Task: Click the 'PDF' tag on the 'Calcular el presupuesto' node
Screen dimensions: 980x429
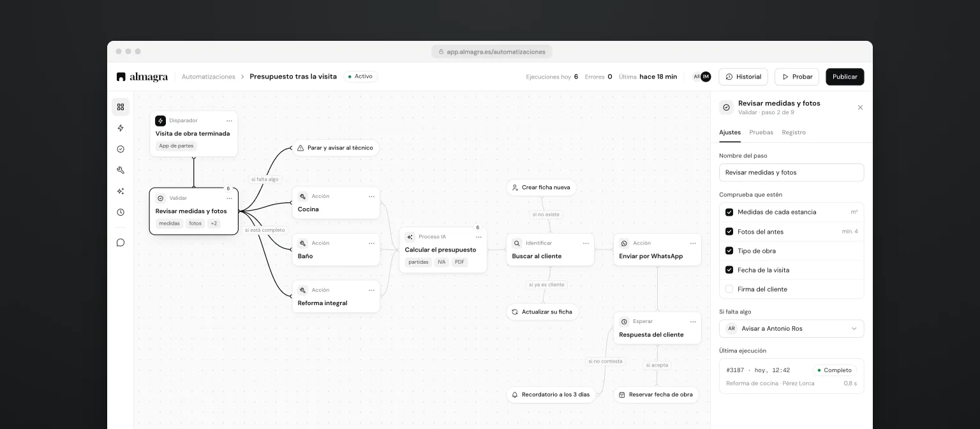Action: coord(460,262)
